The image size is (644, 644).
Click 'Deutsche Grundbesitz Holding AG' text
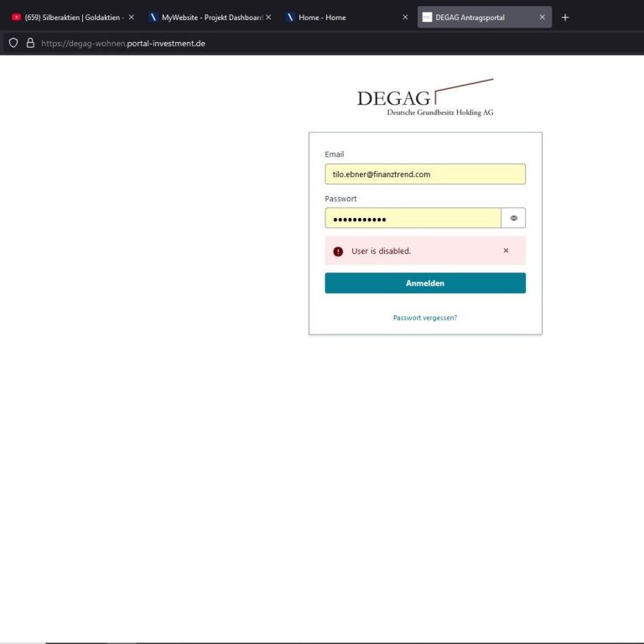click(440, 112)
